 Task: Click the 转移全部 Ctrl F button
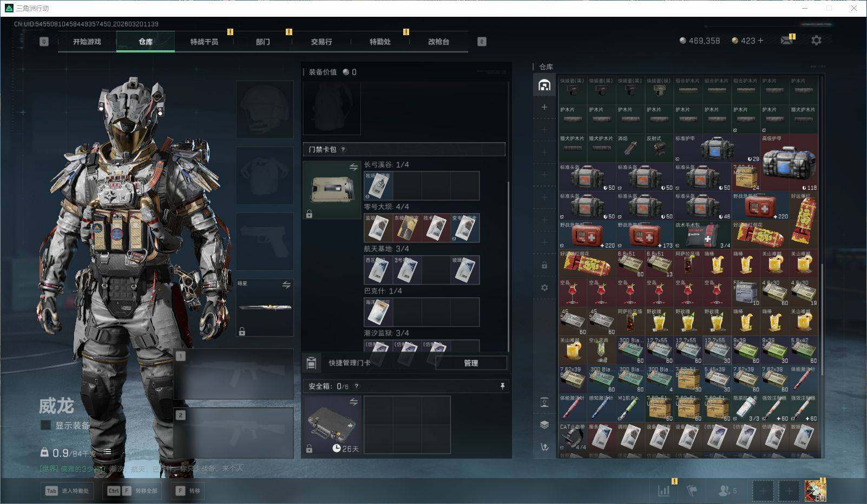pyautogui.click(x=132, y=490)
